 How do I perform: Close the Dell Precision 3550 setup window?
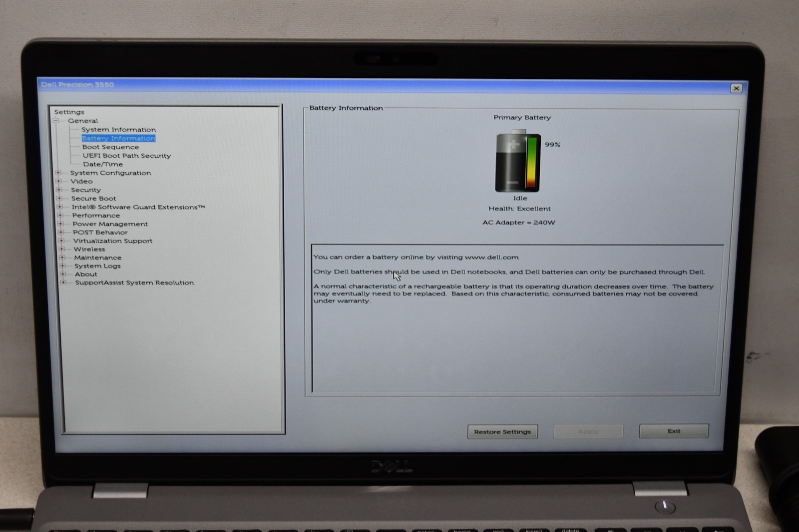point(736,88)
